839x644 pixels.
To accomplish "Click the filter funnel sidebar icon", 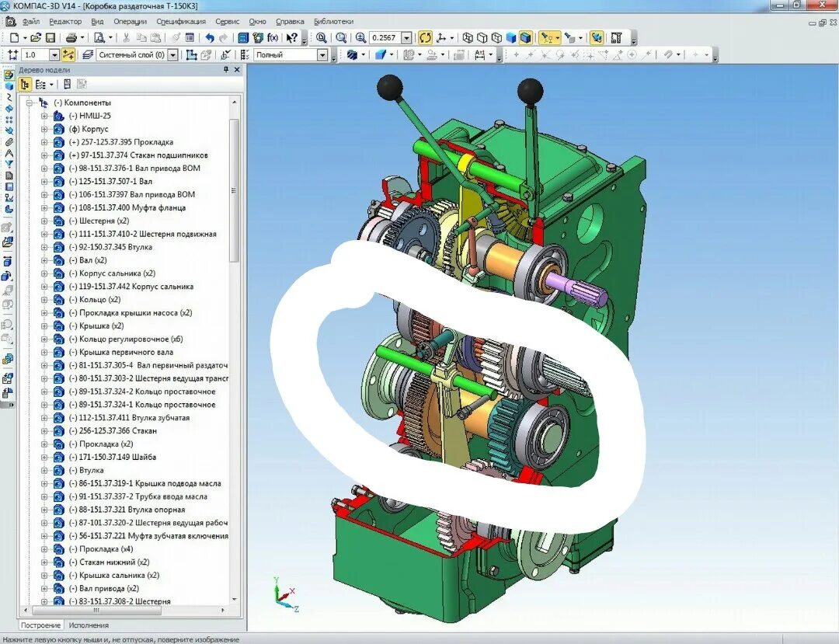I will tap(9, 164).
